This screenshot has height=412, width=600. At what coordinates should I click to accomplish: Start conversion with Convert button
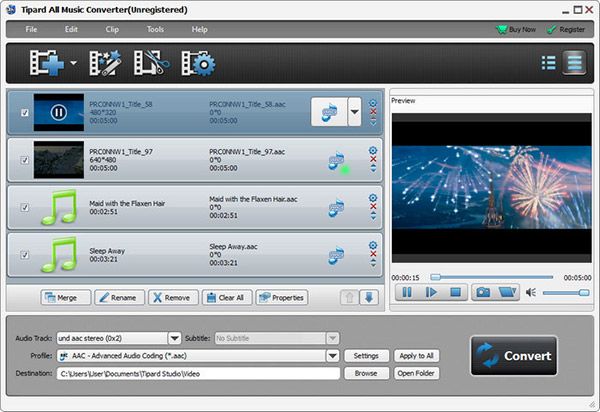click(x=514, y=356)
